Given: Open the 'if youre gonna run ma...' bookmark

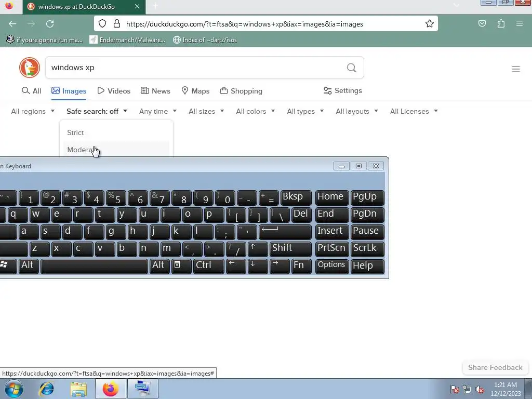Looking at the screenshot, I should (45, 40).
